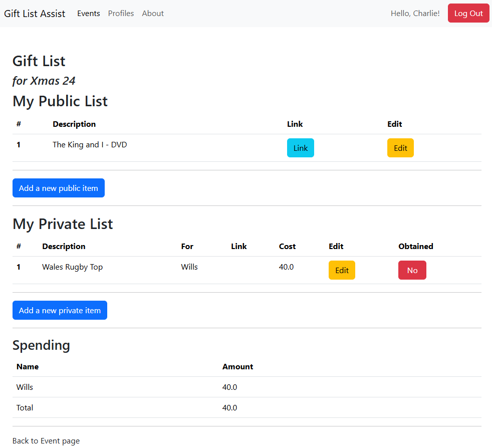Click the 'Hello, Charlie!' greeting text

click(415, 14)
